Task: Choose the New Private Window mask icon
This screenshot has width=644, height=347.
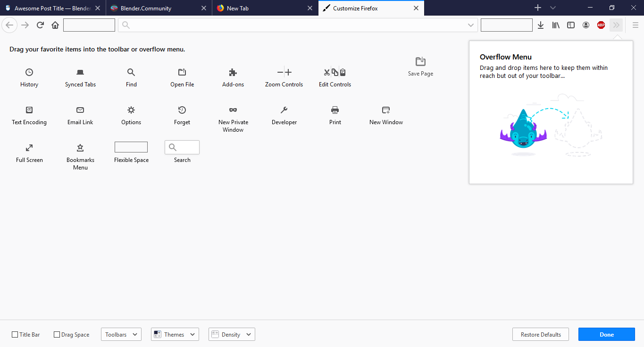Action: click(233, 110)
